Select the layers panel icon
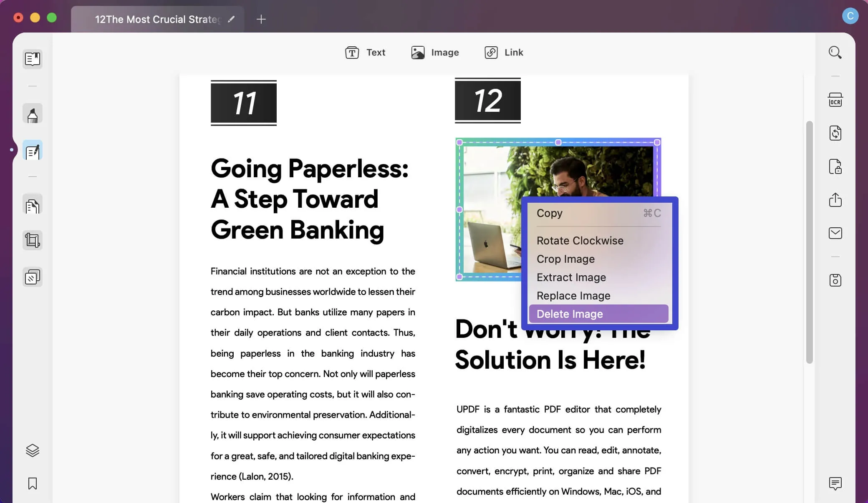Screen dimensions: 868x503 pos(32,450)
